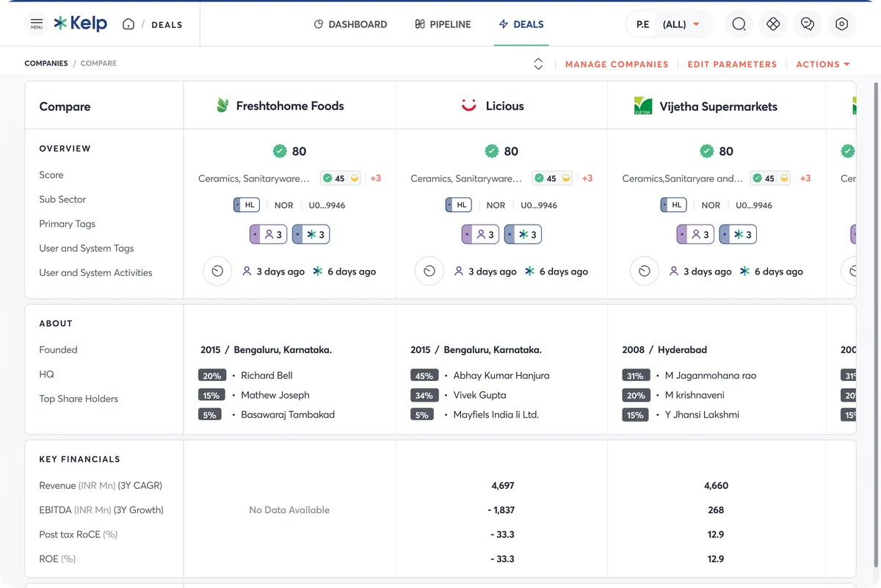This screenshot has width=881, height=588.
Task: Click the diamond cross icon in header
Action: [773, 24]
